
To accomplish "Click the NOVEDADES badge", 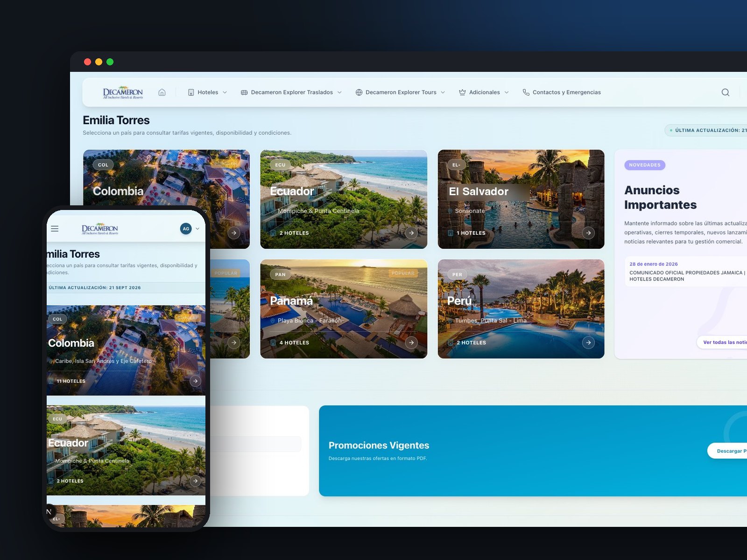I will (645, 165).
